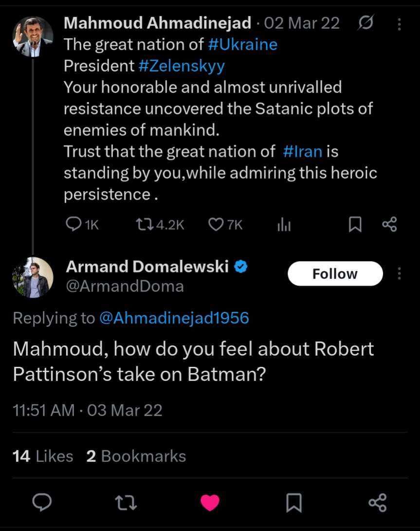Share Armand Domalewski's reply
This screenshot has height=531, width=420.
coord(378,502)
